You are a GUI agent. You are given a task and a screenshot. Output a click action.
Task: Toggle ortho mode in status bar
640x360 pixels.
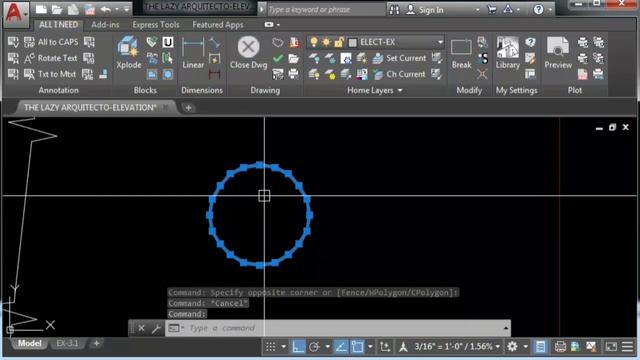[298, 347]
